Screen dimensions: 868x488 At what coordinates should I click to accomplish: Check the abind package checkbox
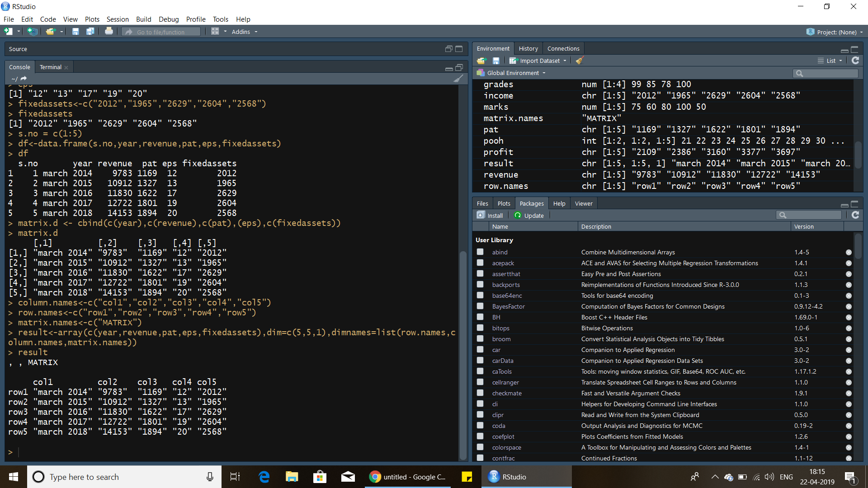tap(480, 252)
